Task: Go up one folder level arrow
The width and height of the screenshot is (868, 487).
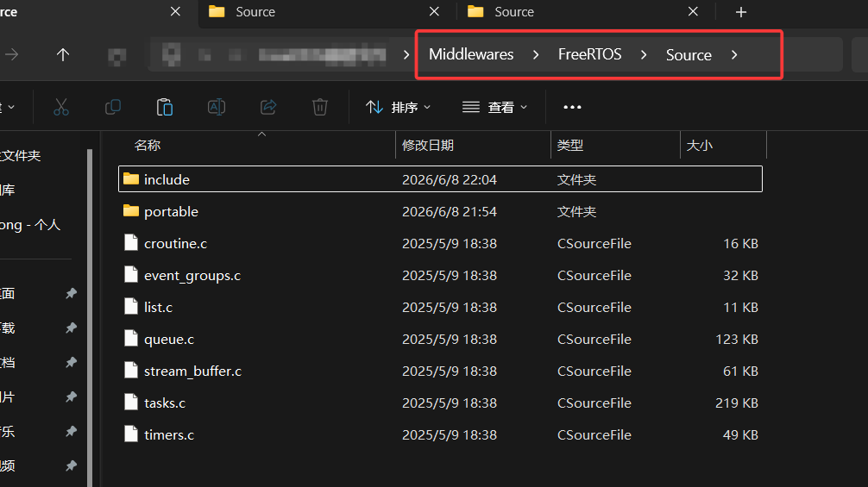Action: point(62,54)
